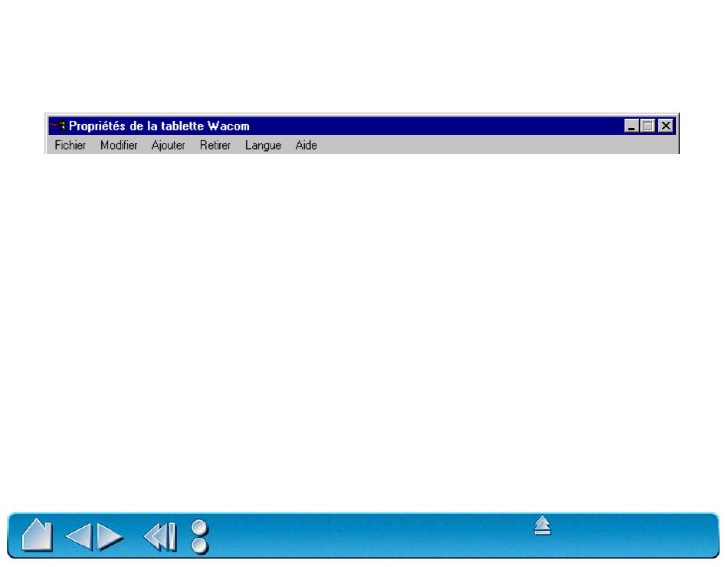Open the Fichier menu
The width and height of the screenshot is (728, 567).
[x=70, y=146]
